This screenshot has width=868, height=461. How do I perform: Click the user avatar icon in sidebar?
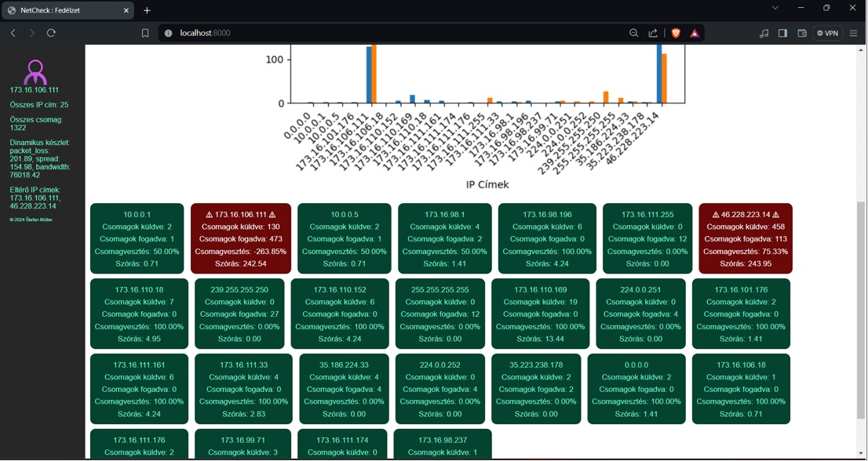coord(35,72)
